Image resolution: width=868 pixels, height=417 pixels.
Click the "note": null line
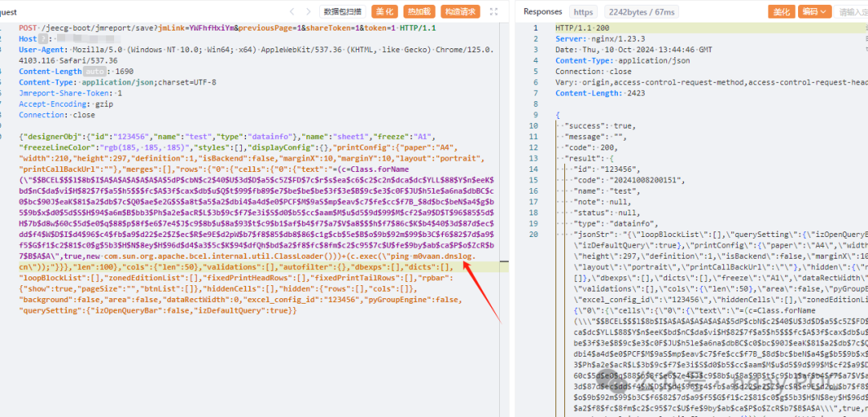604,202
